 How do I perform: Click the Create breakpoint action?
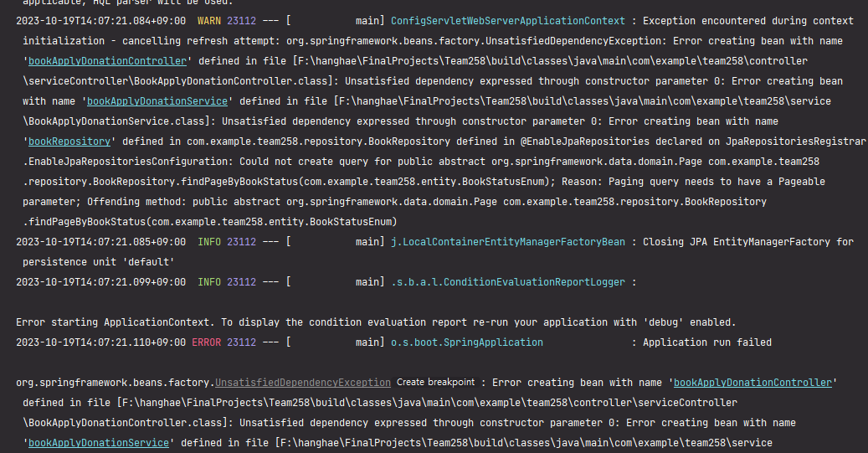pyautogui.click(x=435, y=382)
